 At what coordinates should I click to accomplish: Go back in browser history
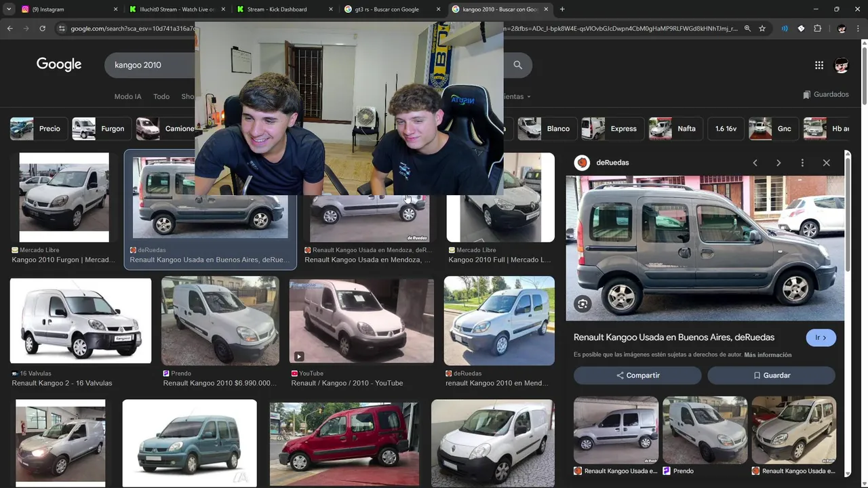tap(9, 28)
